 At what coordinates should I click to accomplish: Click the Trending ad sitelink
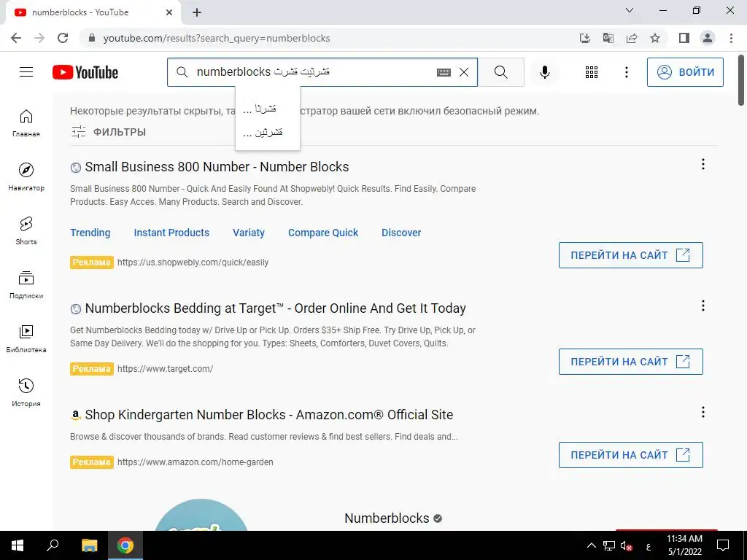(x=90, y=233)
